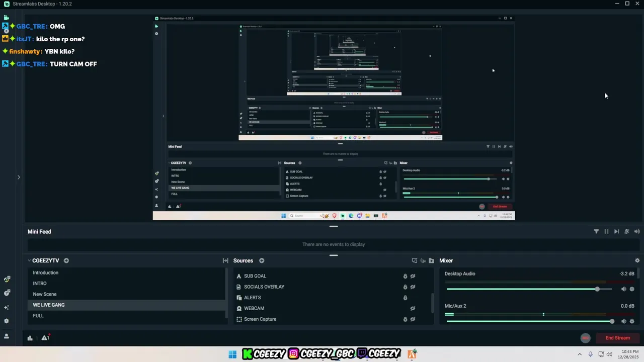
Task: Toggle the mute alerts icon in Mini Feed
Action: (627, 231)
